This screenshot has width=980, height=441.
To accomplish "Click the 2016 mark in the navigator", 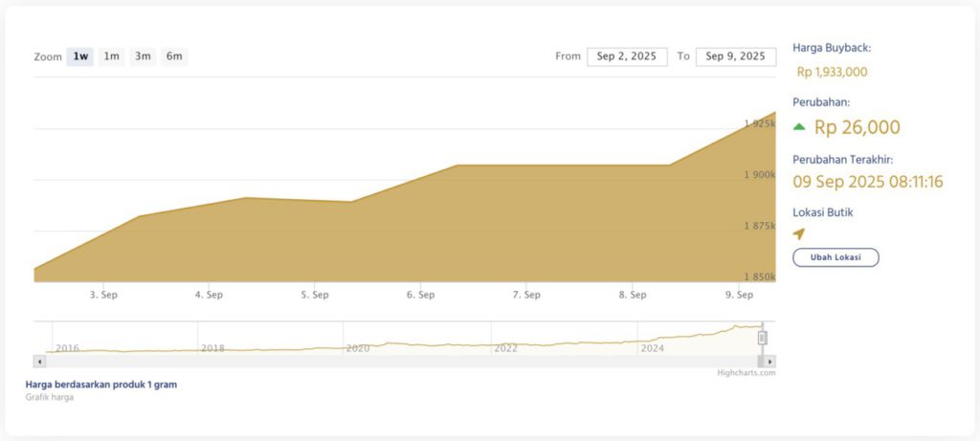I will tap(67, 348).
